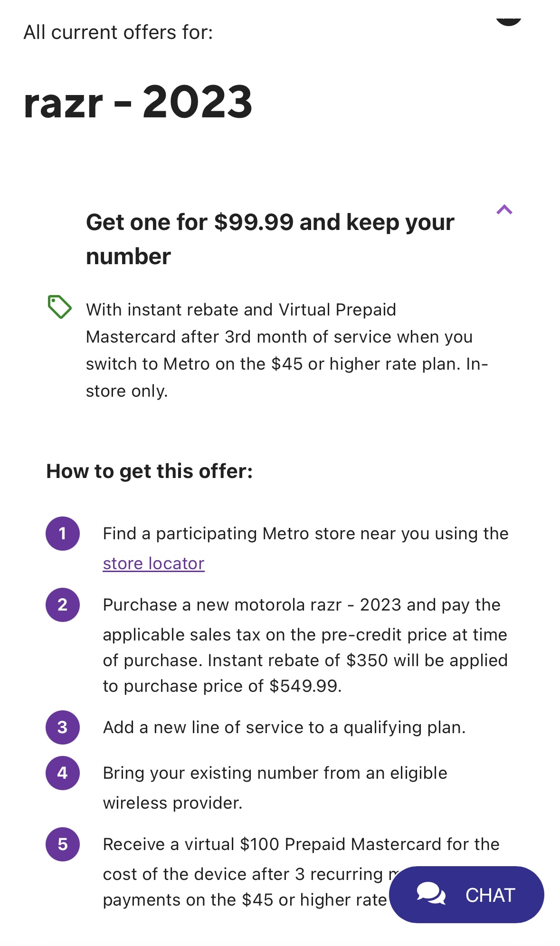Click the "Bring your existing number" step
Viewport: 560px width, 946px height.
(275, 787)
